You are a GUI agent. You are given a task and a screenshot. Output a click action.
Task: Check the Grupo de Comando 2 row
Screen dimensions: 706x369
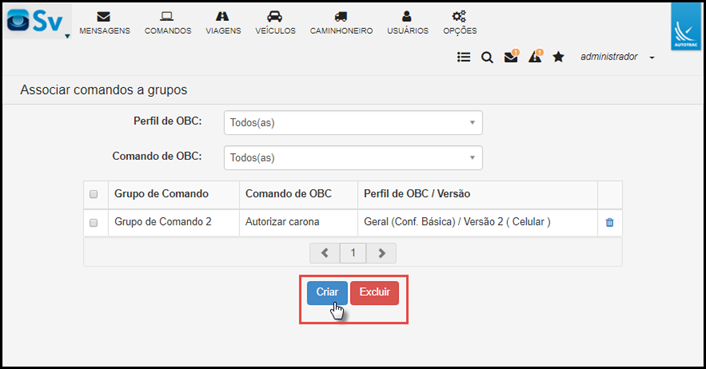click(94, 223)
